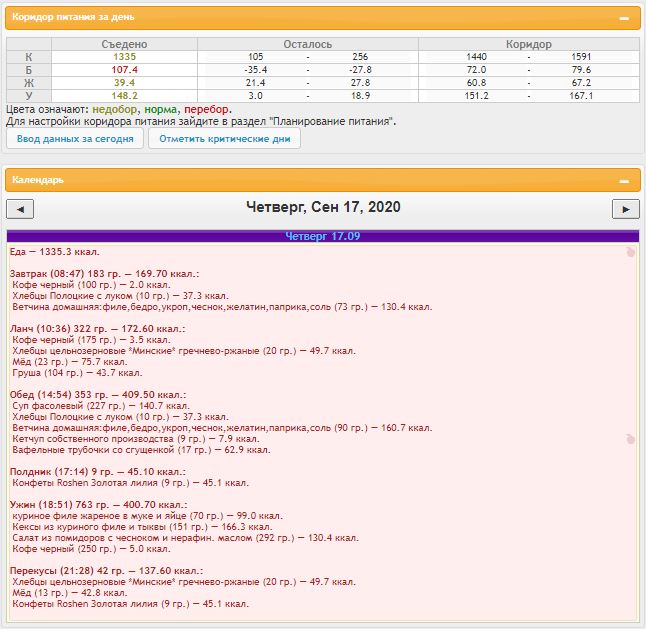
Task: Click the Груша (104 гр.) entry
Action: [77, 373]
